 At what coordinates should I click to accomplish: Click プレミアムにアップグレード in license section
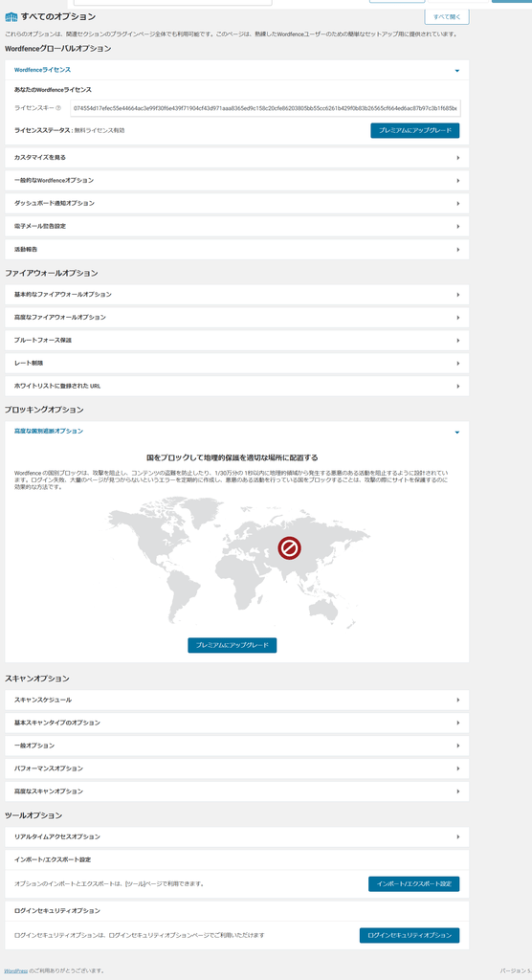[415, 130]
